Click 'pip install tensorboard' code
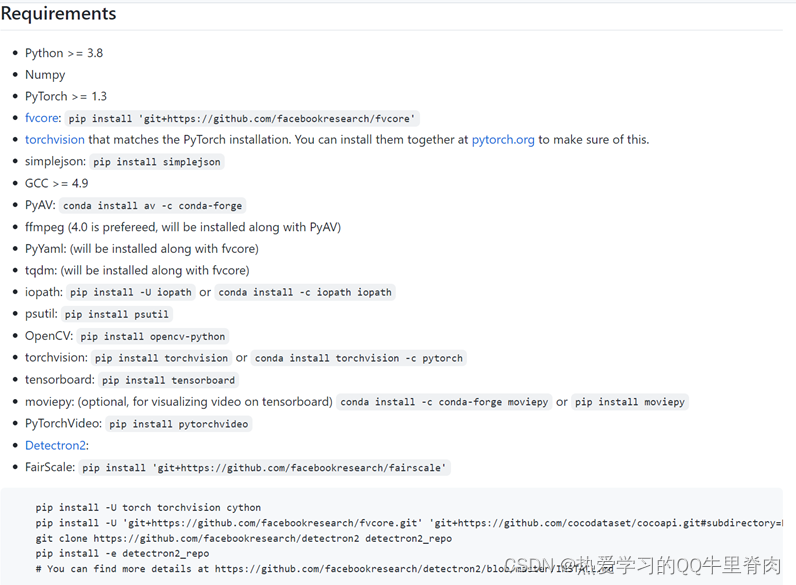The width and height of the screenshot is (796, 585). coord(169,380)
